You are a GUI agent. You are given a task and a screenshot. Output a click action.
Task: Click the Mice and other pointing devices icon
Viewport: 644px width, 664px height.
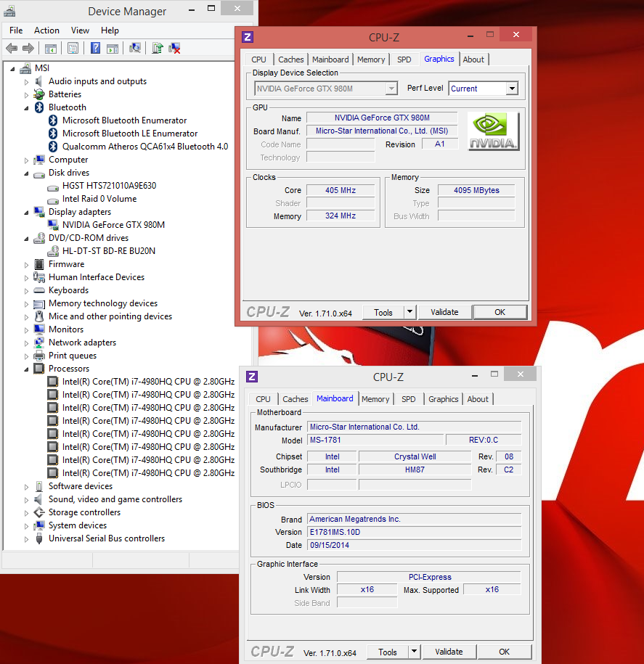[39, 316]
